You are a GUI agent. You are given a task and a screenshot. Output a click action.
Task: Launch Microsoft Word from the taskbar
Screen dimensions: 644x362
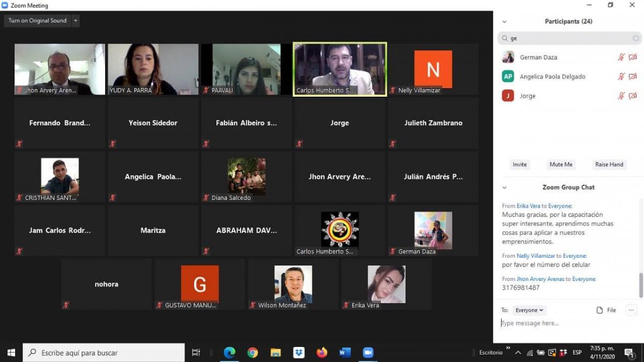click(x=345, y=352)
